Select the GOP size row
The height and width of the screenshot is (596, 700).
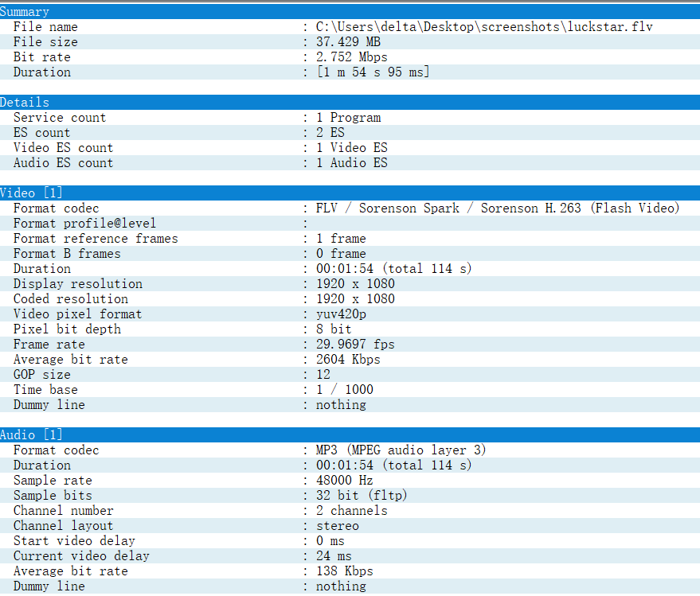point(41,375)
